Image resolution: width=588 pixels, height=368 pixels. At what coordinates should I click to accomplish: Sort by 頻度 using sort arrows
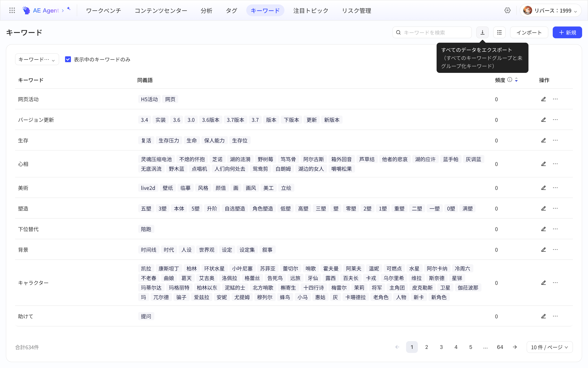(x=516, y=80)
